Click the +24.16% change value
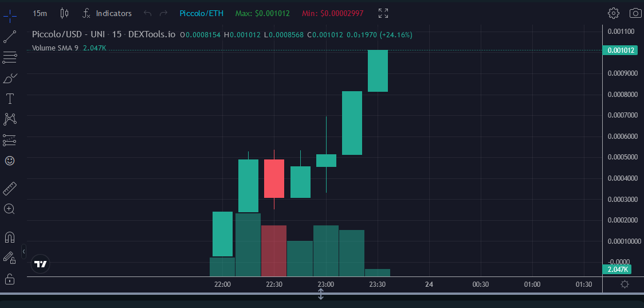 [395, 35]
